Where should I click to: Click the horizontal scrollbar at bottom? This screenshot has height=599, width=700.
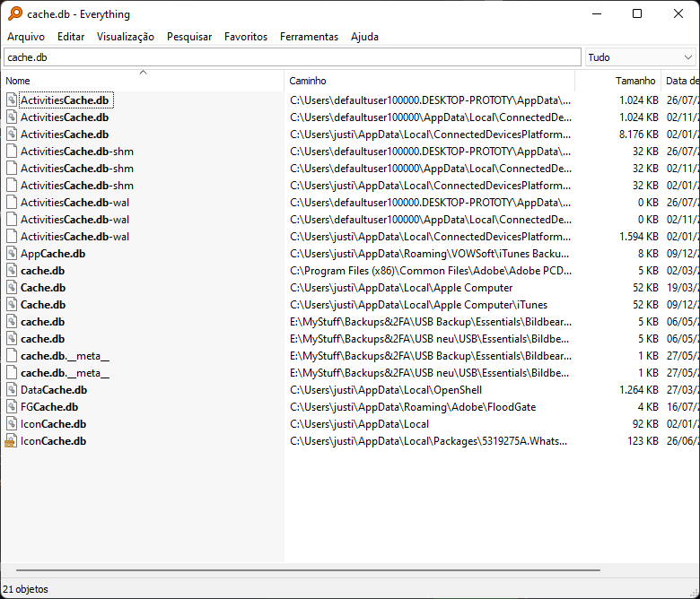click(x=308, y=570)
